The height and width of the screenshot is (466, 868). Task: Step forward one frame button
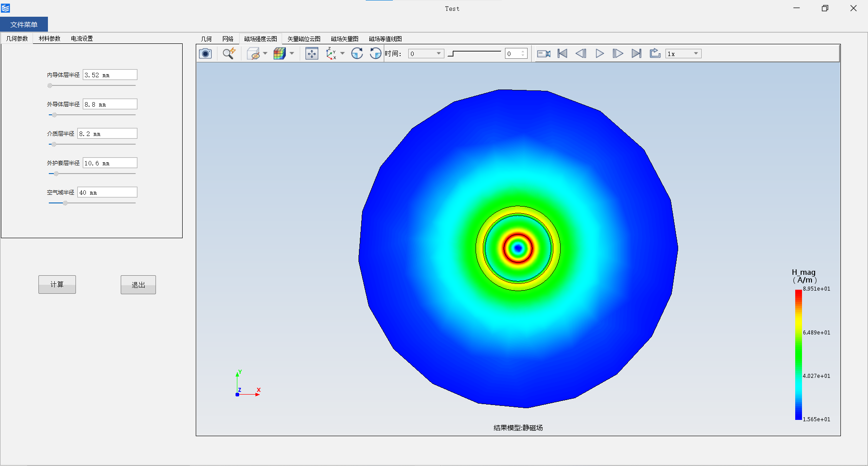[x=618, y=54]
